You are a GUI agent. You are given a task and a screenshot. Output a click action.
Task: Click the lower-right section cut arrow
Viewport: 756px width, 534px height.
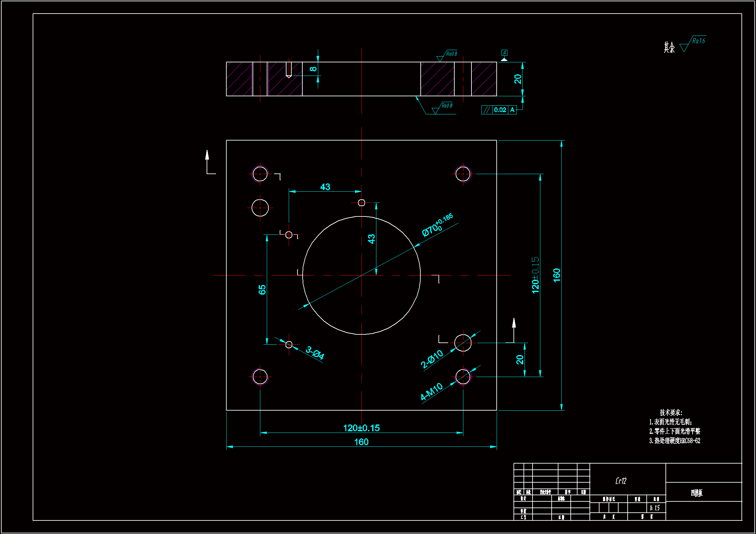click(514, 324)
